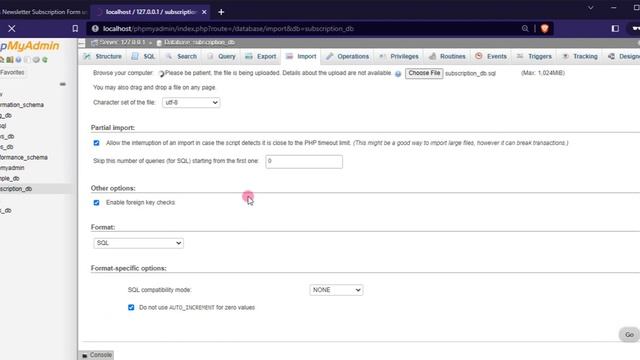The height and width of the screenshot is (360, 640).
Task: Click the Privileges tab icon
Action: tap(382, 56)
